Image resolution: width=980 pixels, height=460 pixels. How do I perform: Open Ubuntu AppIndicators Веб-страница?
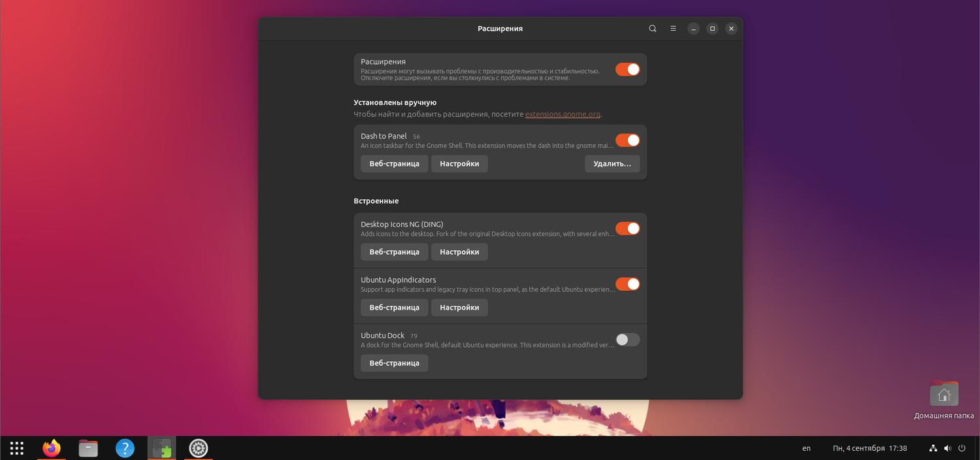pos(395,307)
